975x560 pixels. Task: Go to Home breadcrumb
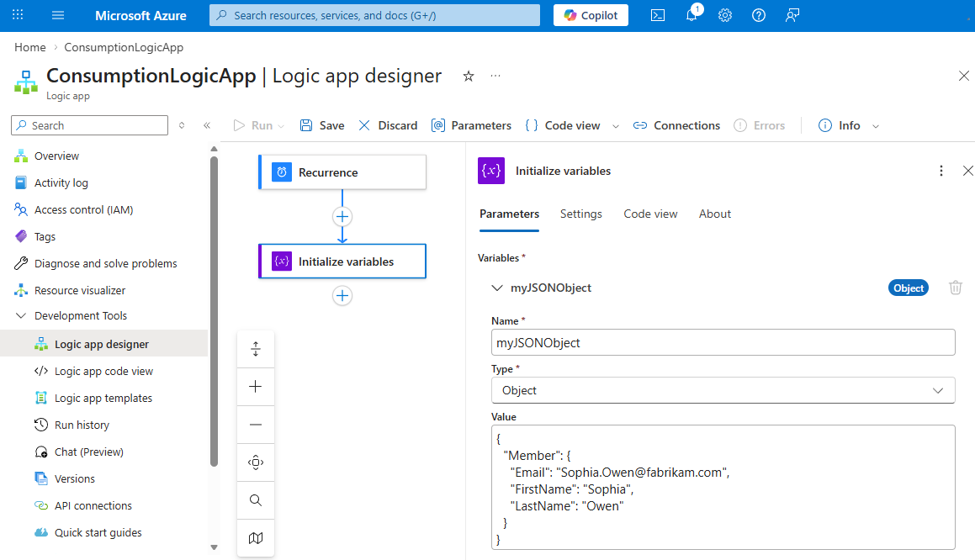click(29, 47)
